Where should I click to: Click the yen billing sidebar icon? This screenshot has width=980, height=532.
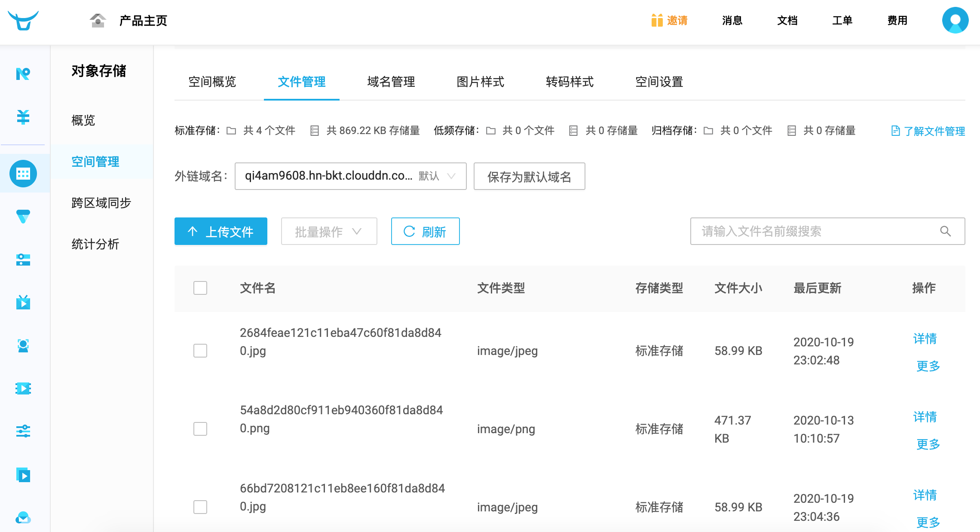(23, 117)
